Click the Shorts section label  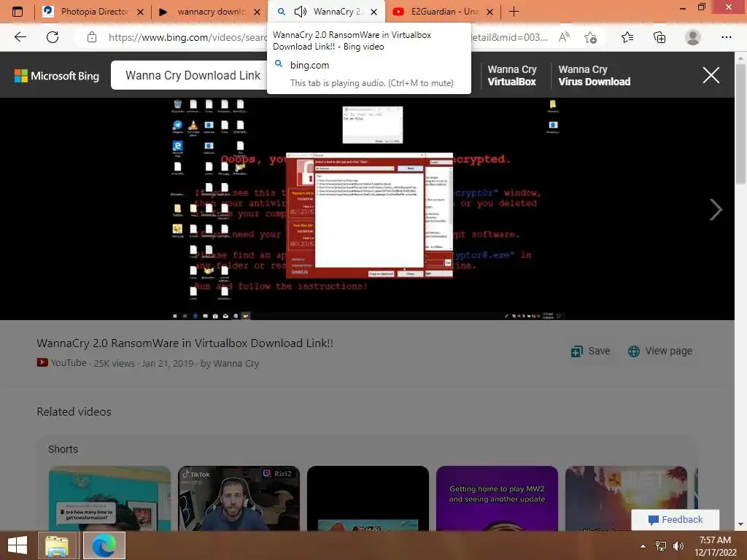coord(63,449)
